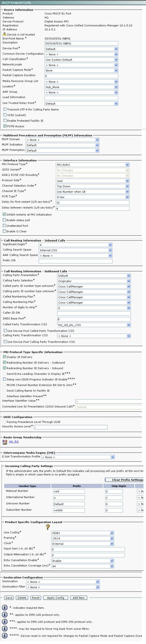Open the Line Coding dropdown

[x=83, y=533]
